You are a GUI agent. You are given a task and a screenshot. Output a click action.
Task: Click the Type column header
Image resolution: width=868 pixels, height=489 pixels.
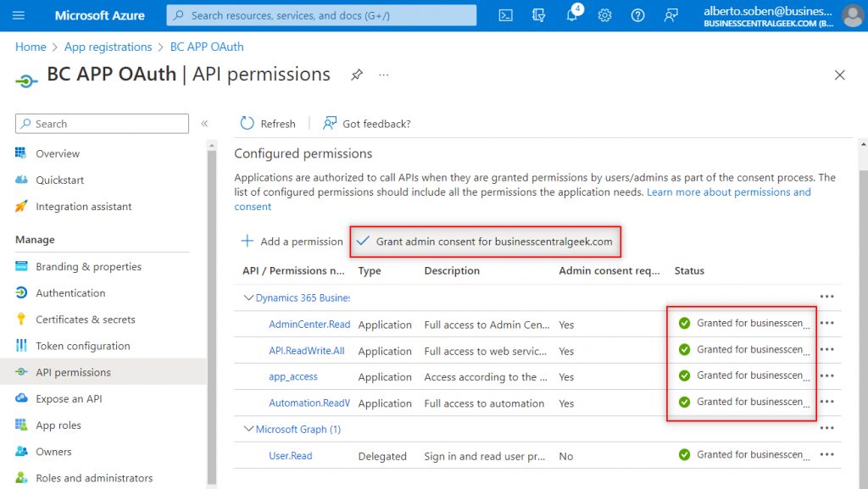coord(370,270)
